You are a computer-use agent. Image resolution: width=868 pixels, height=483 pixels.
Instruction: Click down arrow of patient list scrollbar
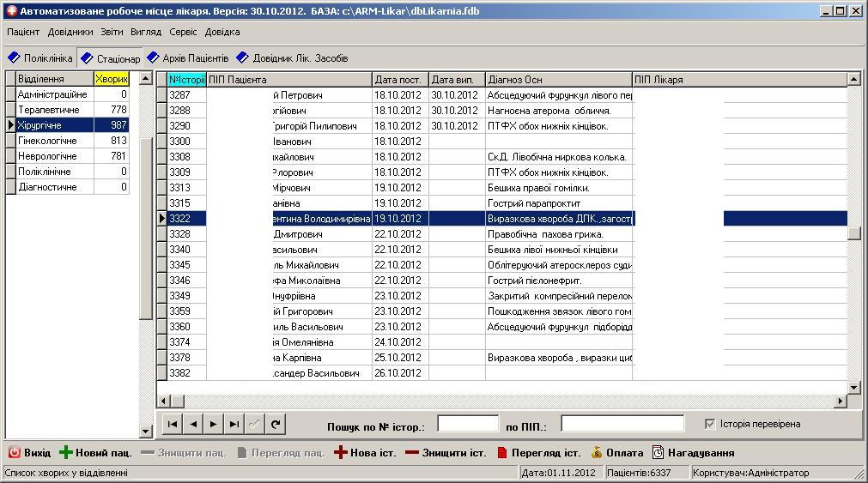coord(853,388)
